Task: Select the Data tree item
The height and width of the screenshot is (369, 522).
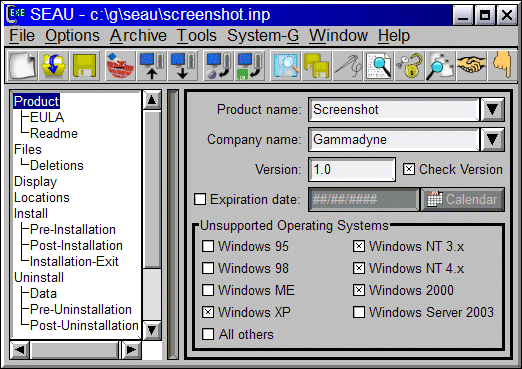Action: coord(43,293)
